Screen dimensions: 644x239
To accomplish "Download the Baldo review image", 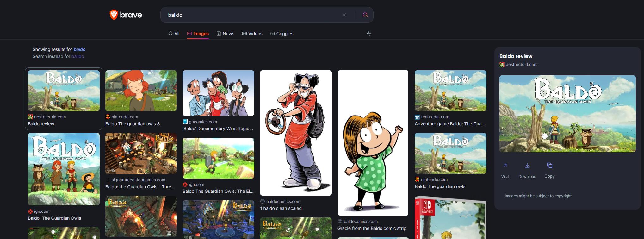I will (x=527, y=165).
